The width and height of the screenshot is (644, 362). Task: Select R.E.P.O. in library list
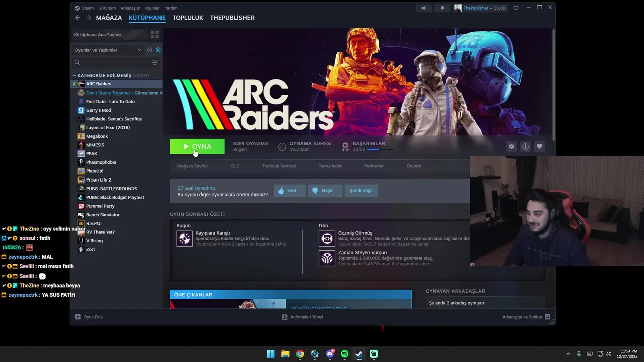click(117, 223)
